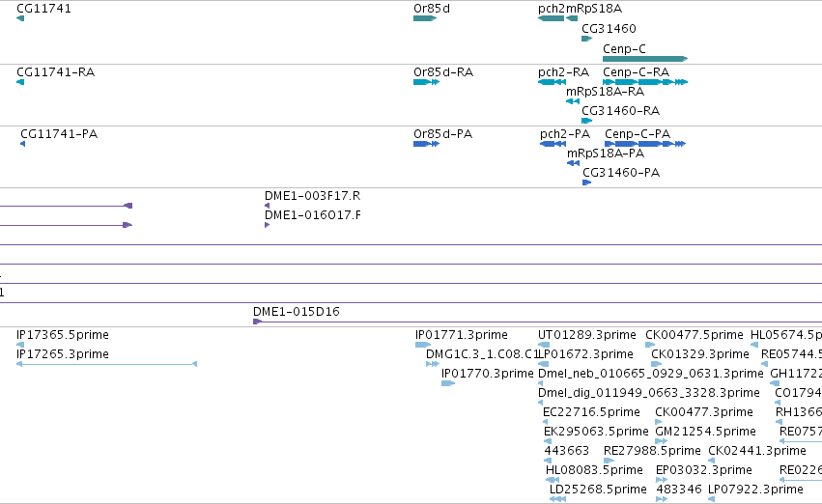The width and height of the screenshot is (822, 504).
Task: Select the EK295063.5prime EST label
Action: [596, 432]
